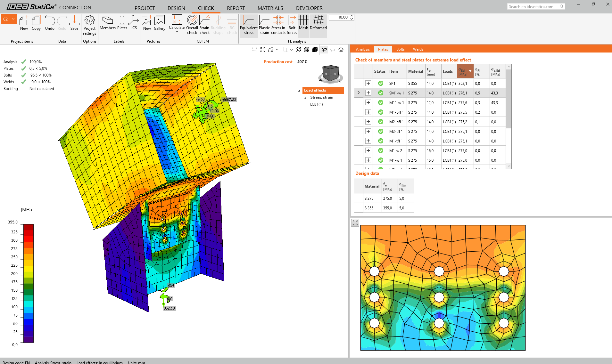612x364 pixels.
Task: Switch to the Bolts results tab
Action: pyautogui.click(x=400, y=49)
